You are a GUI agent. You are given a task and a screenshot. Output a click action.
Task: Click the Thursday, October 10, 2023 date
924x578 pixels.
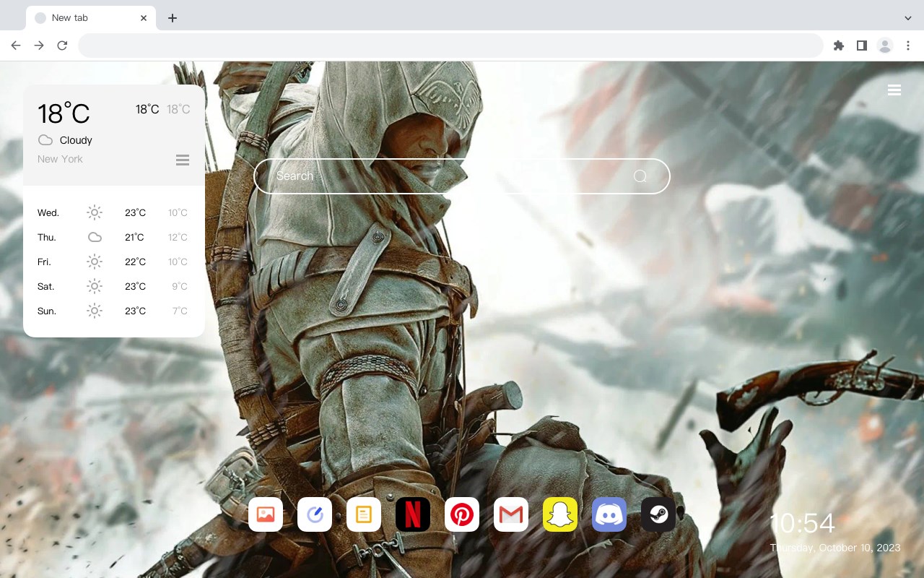tap(835, 548)
